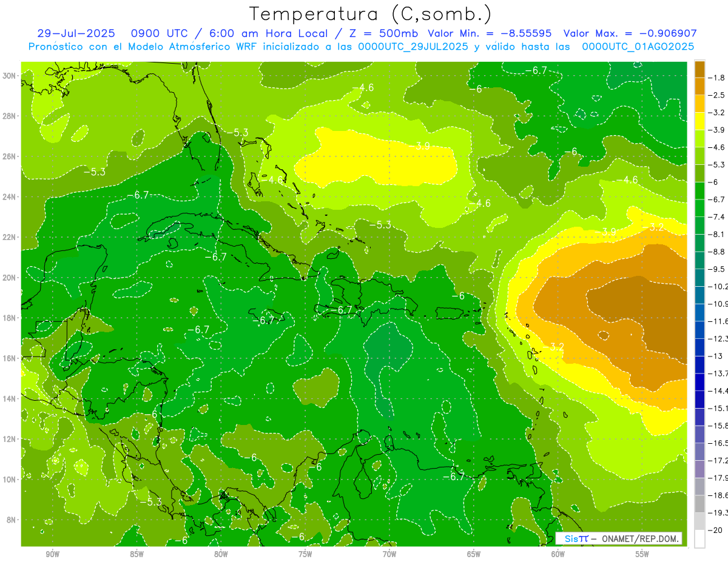Viewport: 728px width, 562px height.
Task: Click the -6.7 contour label over Hispaniola
Action: click(342, 310)
